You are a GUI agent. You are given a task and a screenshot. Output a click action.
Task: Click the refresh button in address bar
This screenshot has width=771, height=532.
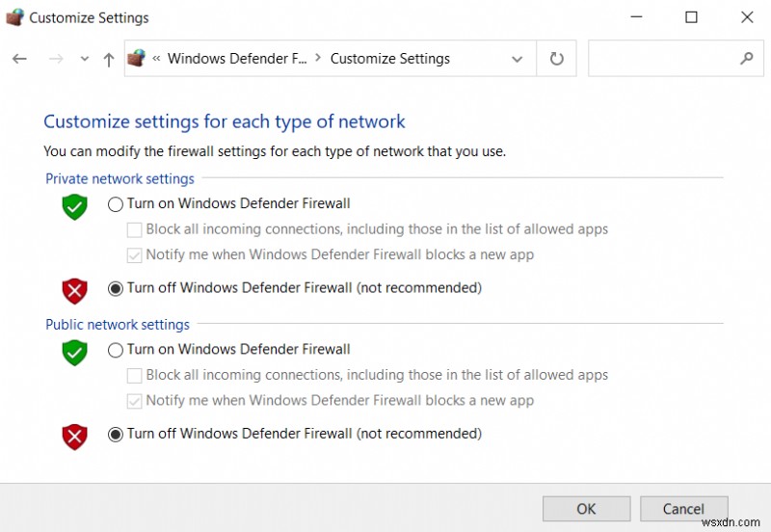point(556,59)
